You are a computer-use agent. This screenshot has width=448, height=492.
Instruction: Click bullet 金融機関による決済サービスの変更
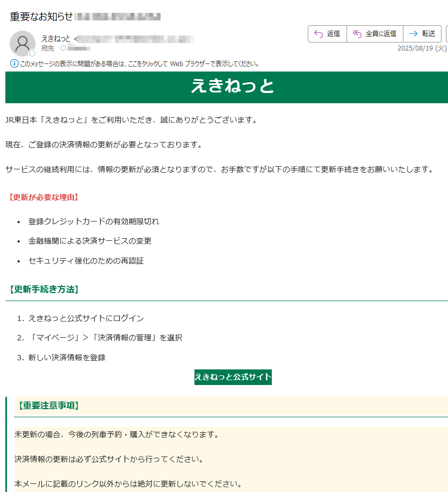tap(90, 241)
